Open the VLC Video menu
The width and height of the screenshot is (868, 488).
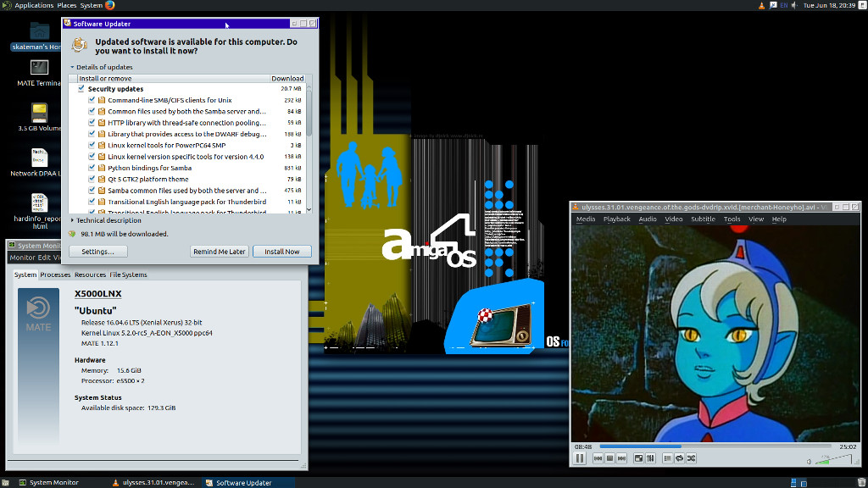point(673,219)
